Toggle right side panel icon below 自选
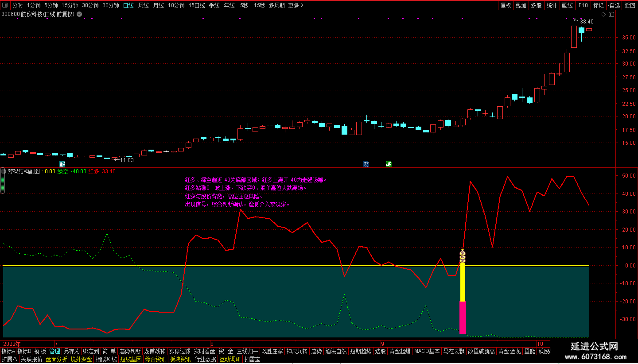This screenshot has height=364, width=638. tap(611, 14)
